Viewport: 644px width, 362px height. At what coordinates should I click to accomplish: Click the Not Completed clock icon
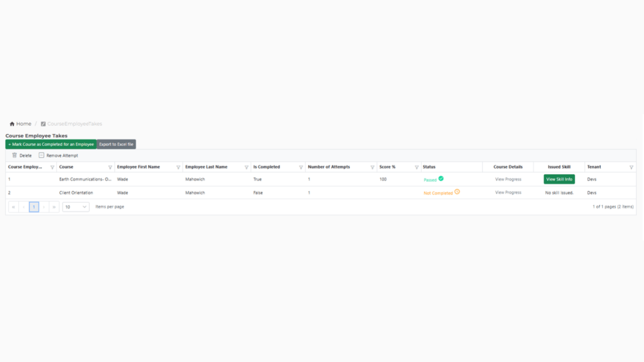456,192
